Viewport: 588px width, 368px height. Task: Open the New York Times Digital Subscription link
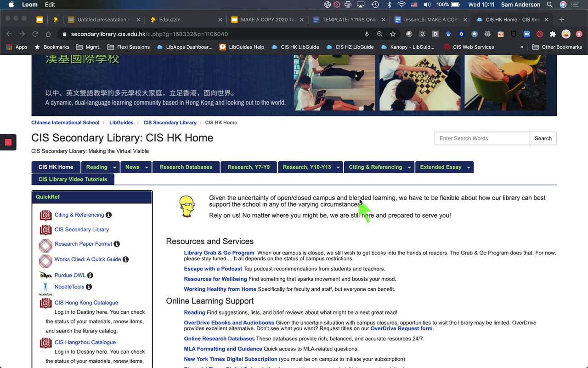pyautogui.click(x=231, y=359)
